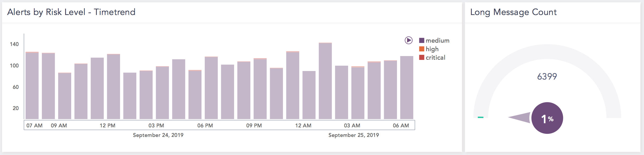Click the September 25, 2019 date label
Screen dimensions: 644x155
[x=353, y=135]
